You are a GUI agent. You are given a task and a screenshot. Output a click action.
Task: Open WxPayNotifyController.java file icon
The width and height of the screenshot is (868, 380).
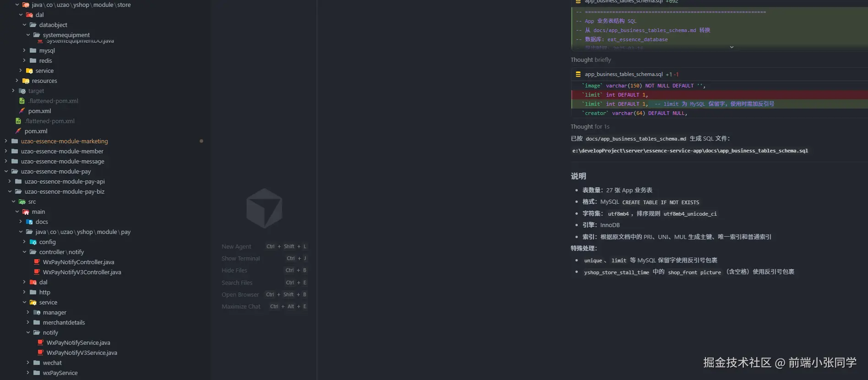(x=37, y=262)
